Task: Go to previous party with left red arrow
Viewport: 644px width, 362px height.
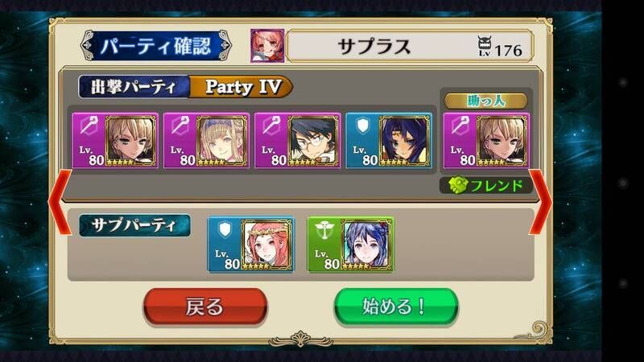Action: click(60, 203)
